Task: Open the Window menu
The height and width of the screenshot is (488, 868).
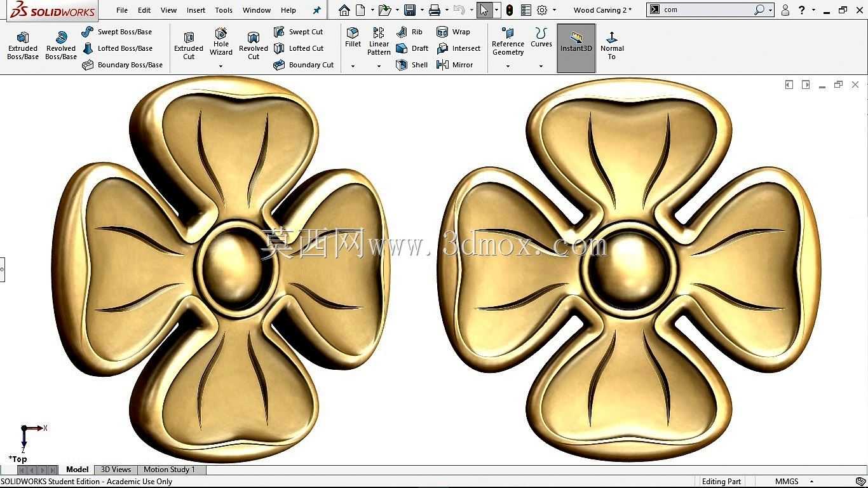Action: (x=257, y=10)
